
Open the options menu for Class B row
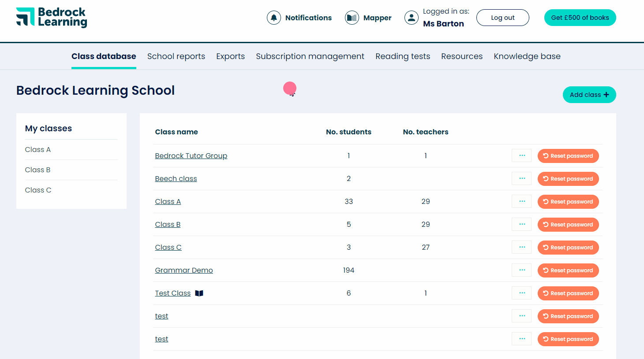(521, 224)
